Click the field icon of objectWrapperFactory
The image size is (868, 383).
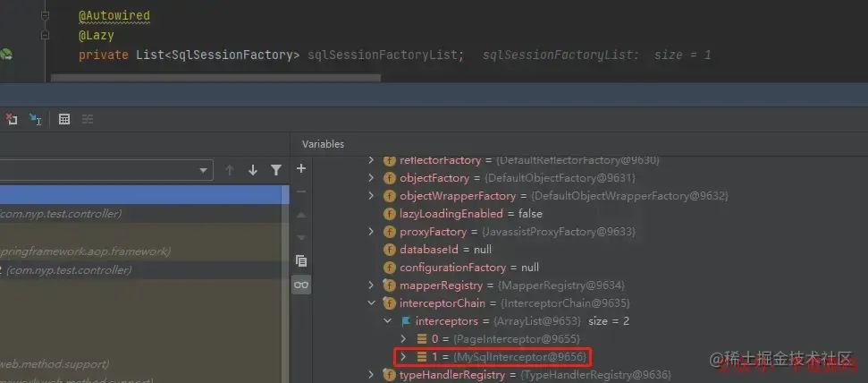coord(390,196)
